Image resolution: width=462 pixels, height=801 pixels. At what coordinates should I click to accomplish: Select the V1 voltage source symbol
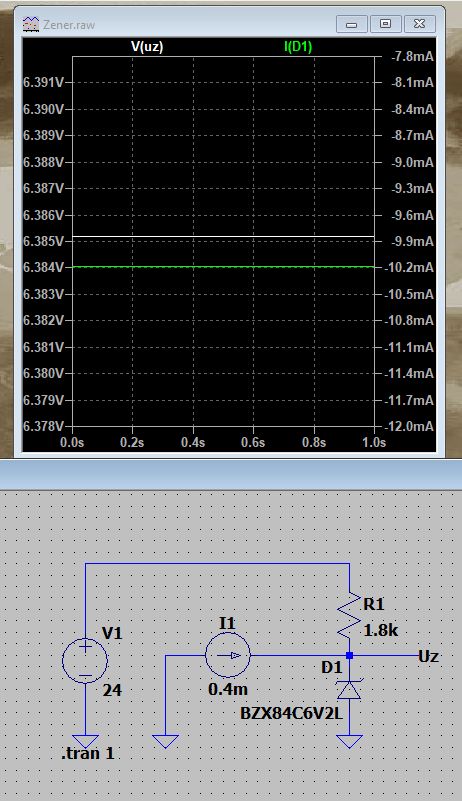(85, 660)
